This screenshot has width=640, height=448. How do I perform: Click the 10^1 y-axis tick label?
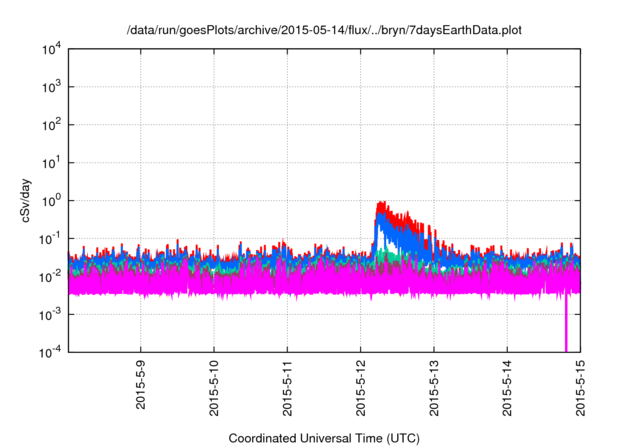(x=51, y=163)
